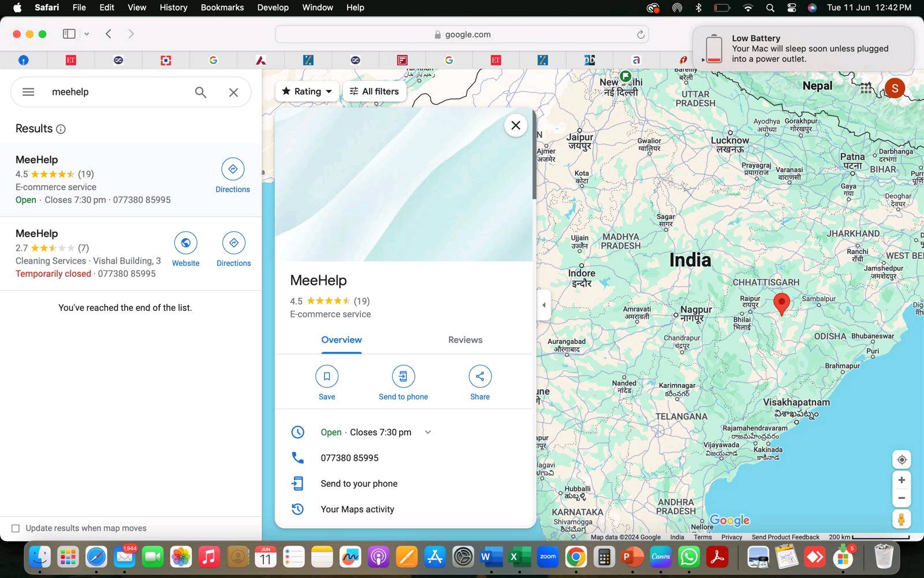Open the Low Battery notification
924x578 pixels.
pyautogui.click(x=803, y=49)
